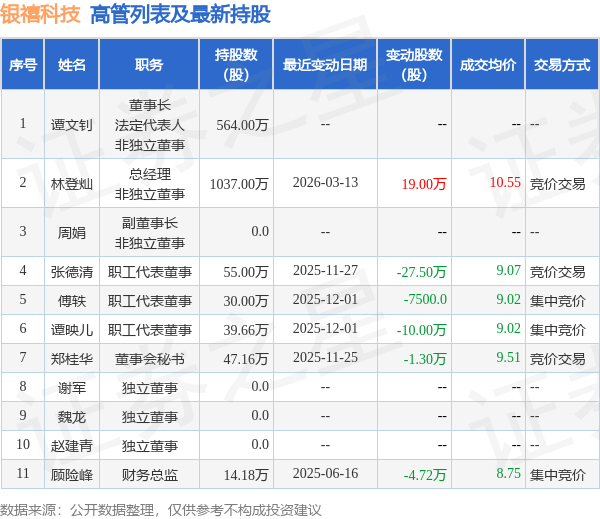Select the 成交均价 column header

tap(488, 64)
